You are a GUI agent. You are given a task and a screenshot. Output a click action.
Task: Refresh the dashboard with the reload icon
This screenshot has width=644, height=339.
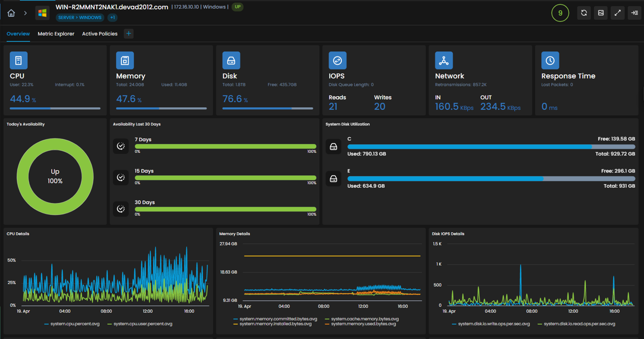click(x=584, y=13)
